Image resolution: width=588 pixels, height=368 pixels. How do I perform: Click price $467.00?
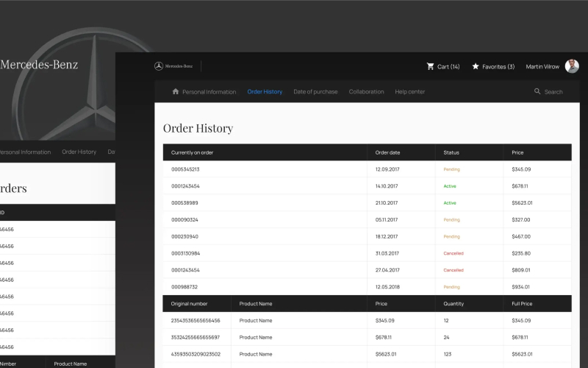[x=521, y=236]
